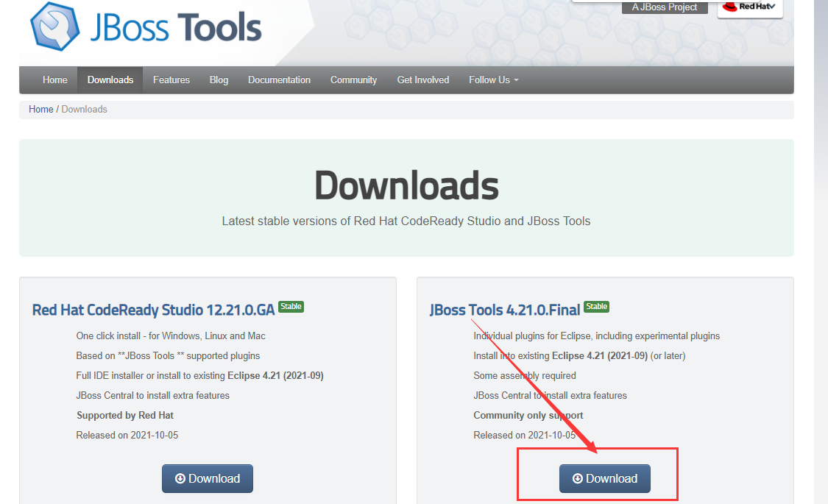Download Red Hat CodeReady Studio button
Image resolution: width=828 pixels, height=504 pixels.
[x=208, y=479]
